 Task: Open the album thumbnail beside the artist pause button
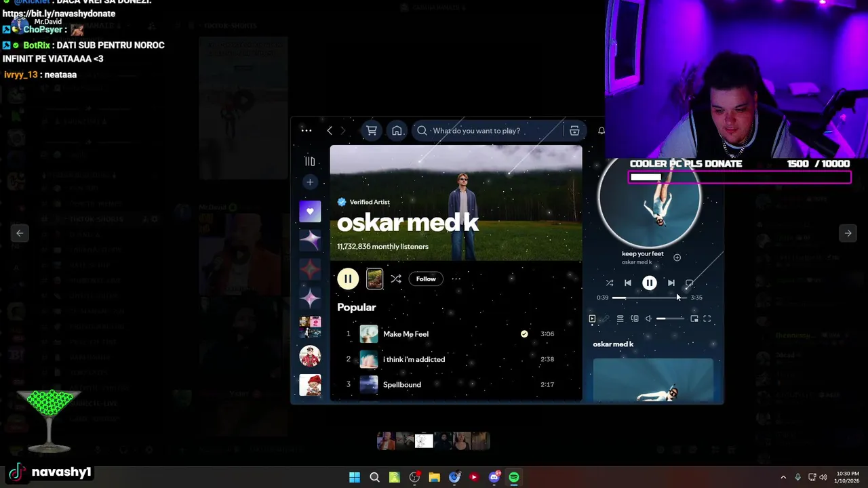374,279
